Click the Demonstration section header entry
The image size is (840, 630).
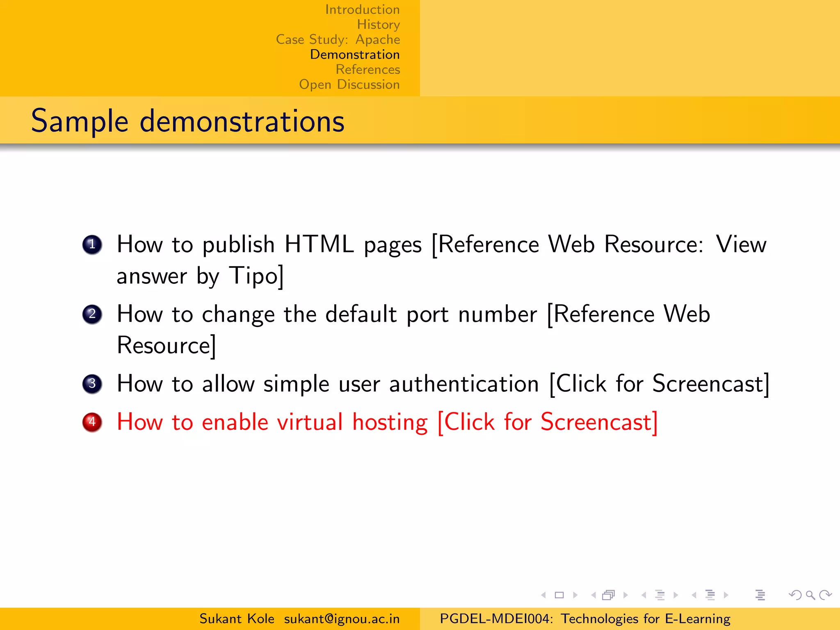pos(355,55)
